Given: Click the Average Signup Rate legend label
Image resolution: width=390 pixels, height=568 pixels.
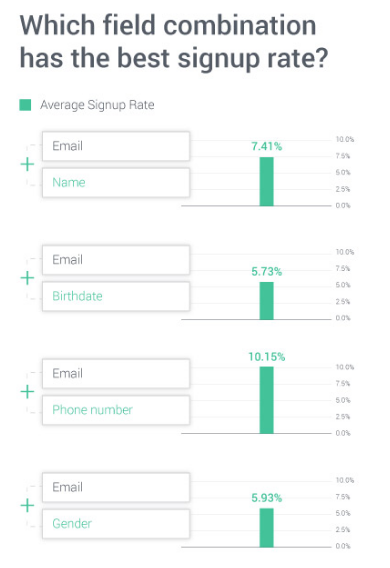Looking at the screenshot, I should point(97,105).
